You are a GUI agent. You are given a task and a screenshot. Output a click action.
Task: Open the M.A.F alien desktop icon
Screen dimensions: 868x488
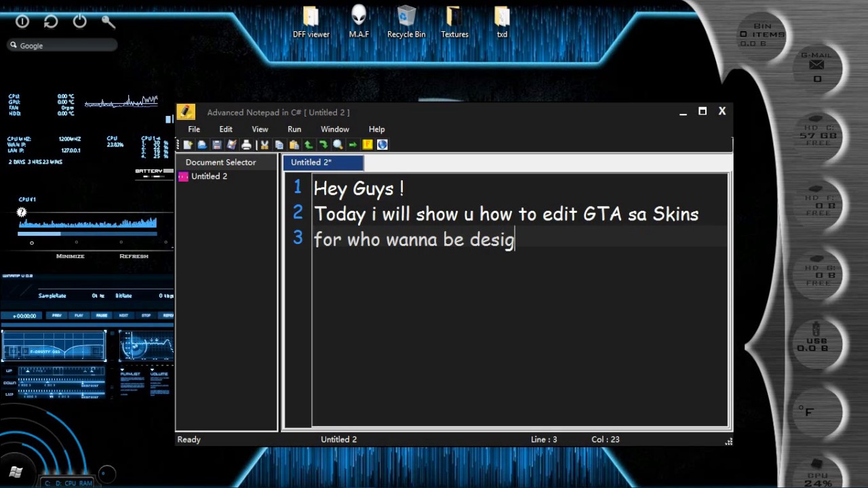point(359,22)
